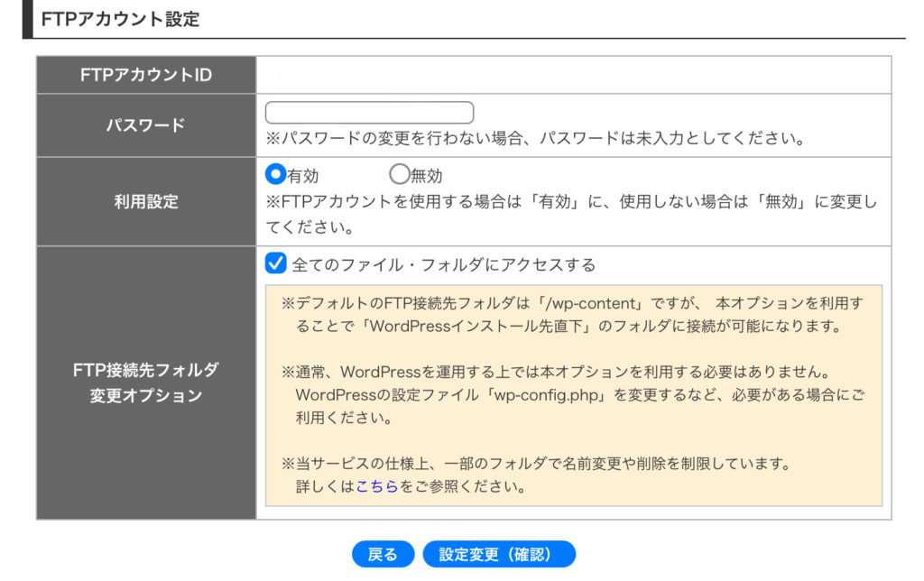Screen dimensions: 924x581
Task: Click the FTPアカウントID header cell
Action: coord(146,75)
